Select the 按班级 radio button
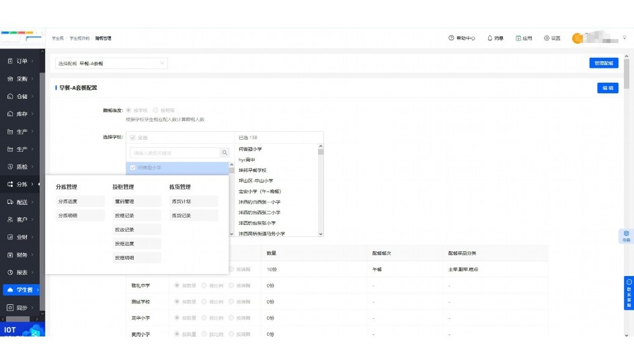The height and width of the screenshot is (364, 634). pos(156,109)
